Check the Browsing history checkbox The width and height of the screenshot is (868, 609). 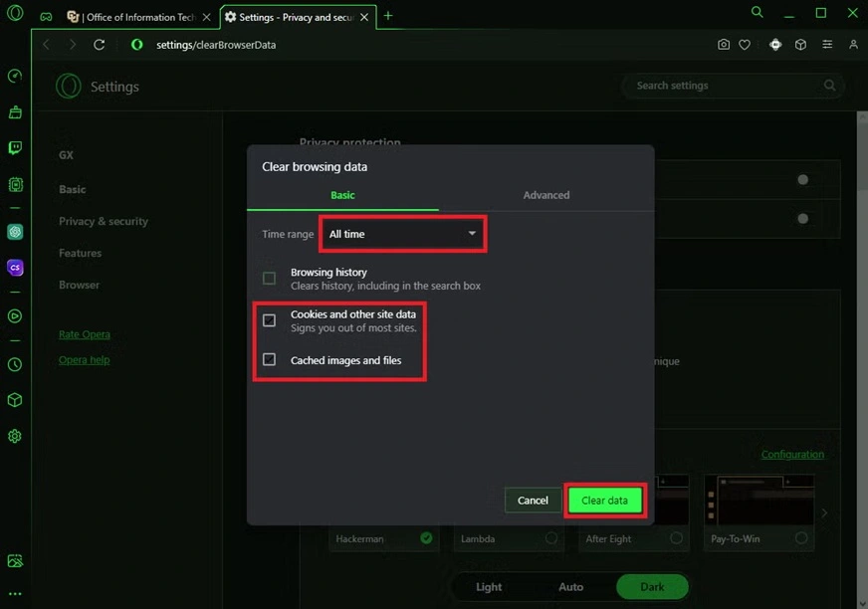pyautogui.click(x=269, y=279)
